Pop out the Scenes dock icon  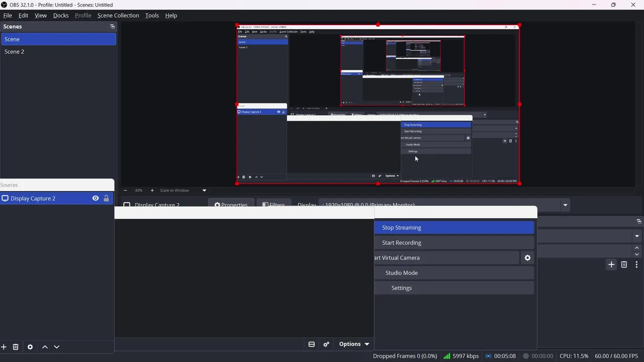112,27
